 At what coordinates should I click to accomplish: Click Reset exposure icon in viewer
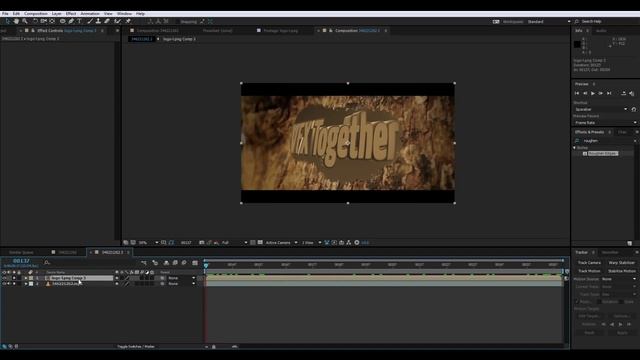coord(357,242)
